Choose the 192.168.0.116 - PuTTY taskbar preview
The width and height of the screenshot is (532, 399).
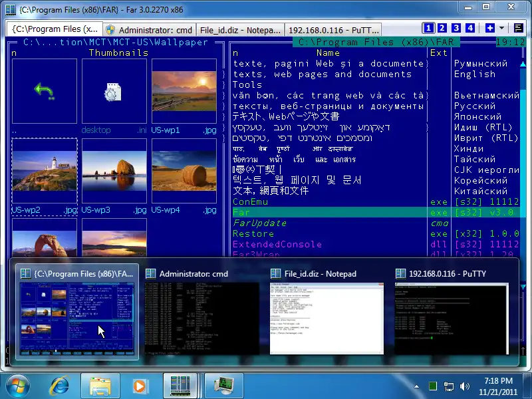[x=452, y=311]
